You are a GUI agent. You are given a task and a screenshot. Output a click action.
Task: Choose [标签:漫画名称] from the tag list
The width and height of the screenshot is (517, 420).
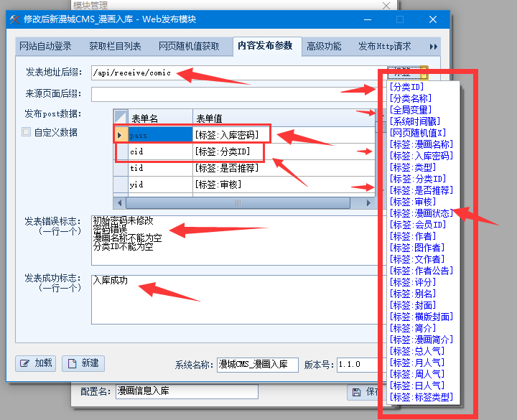click(421, 144)
